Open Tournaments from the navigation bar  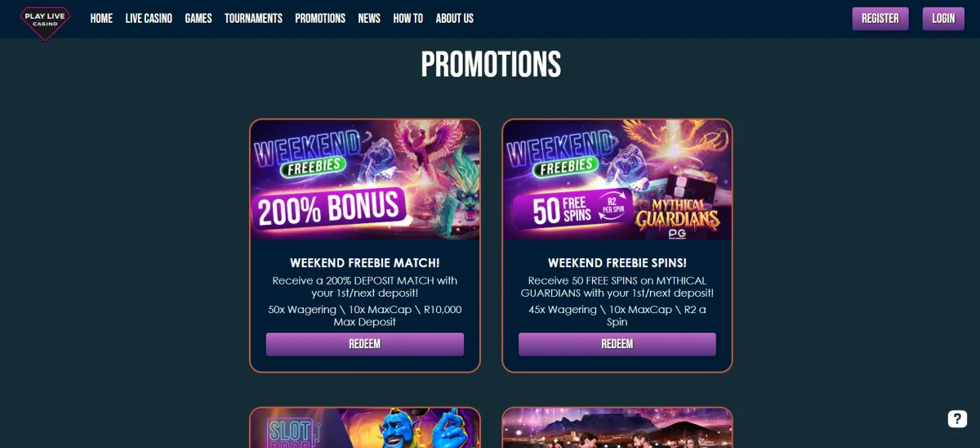pos(253,18)
